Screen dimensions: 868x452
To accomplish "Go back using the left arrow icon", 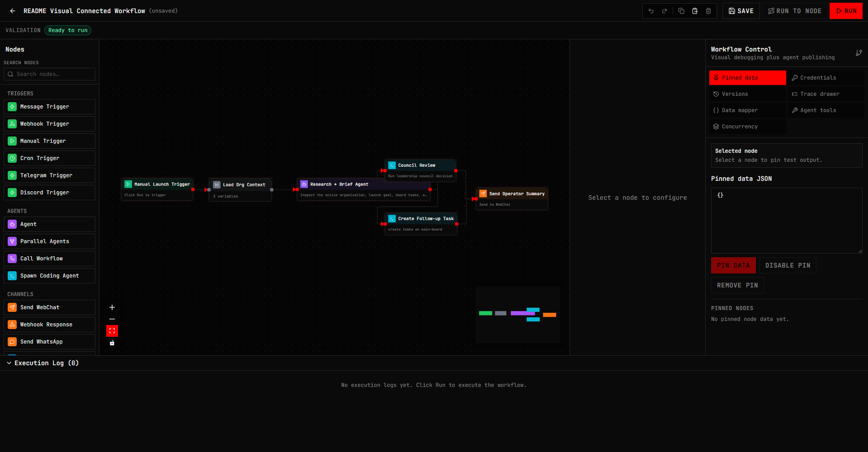I will click(x=13, y=11).
